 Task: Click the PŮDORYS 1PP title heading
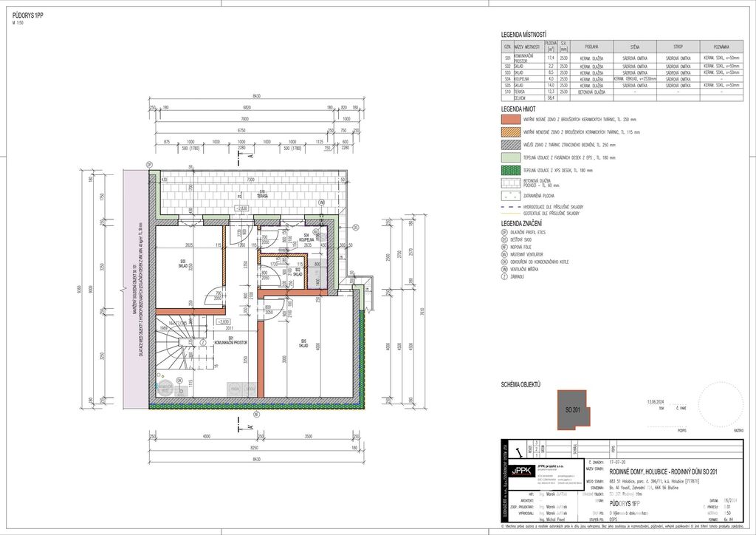coord(27,15)
